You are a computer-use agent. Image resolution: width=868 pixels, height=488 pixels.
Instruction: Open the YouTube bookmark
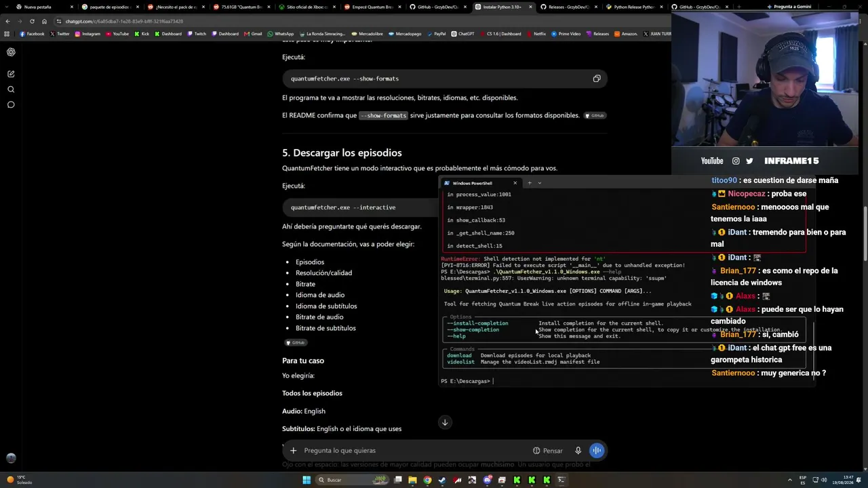[117, 34]
